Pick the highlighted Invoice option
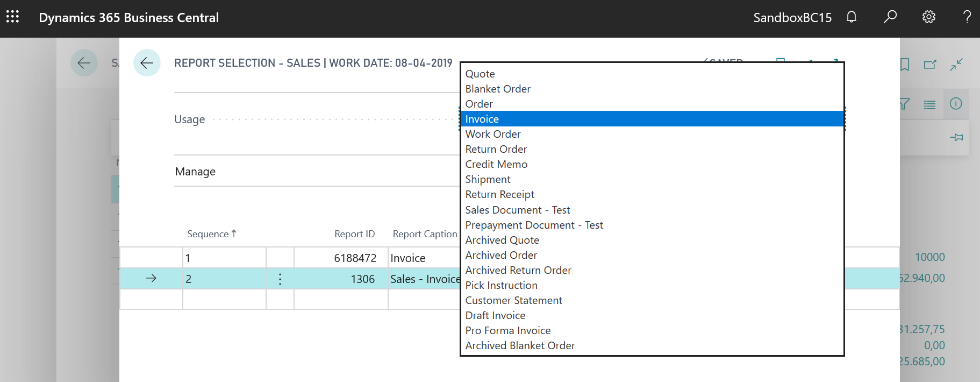 point(652,119)
